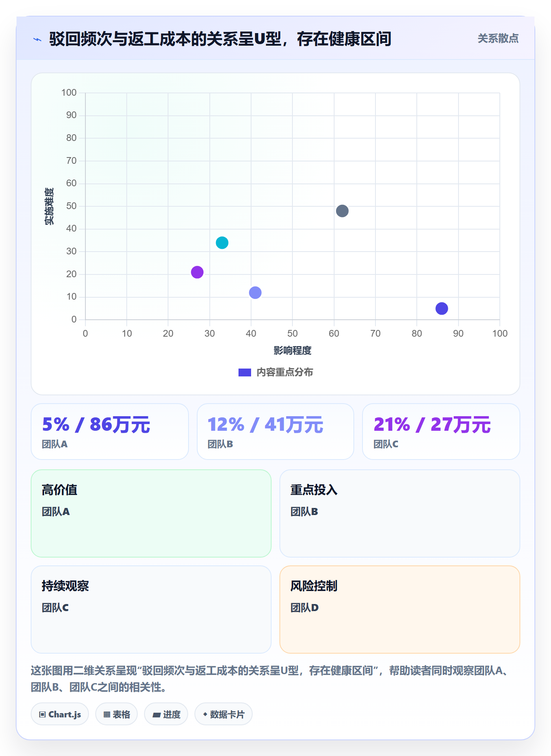
Task: Click the 100 tick label on the y-axis
Action: point(69,93)
